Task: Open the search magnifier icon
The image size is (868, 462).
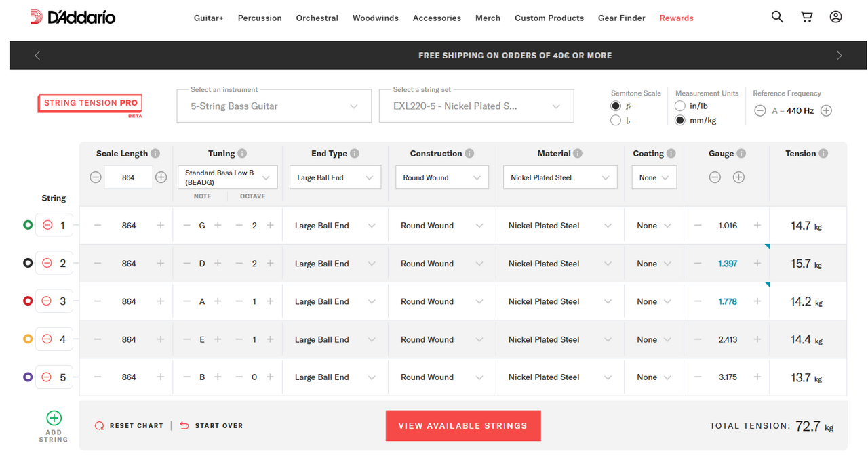Action: (777, 17)
